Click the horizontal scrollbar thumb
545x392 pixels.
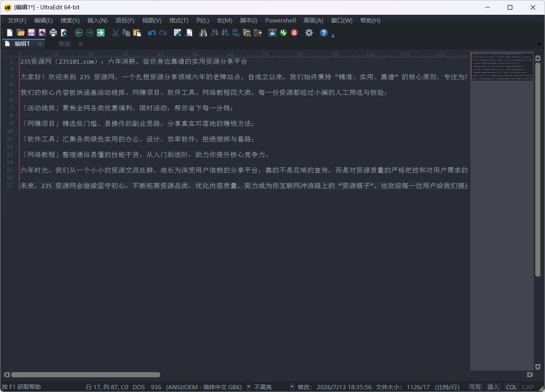(86, 375)
